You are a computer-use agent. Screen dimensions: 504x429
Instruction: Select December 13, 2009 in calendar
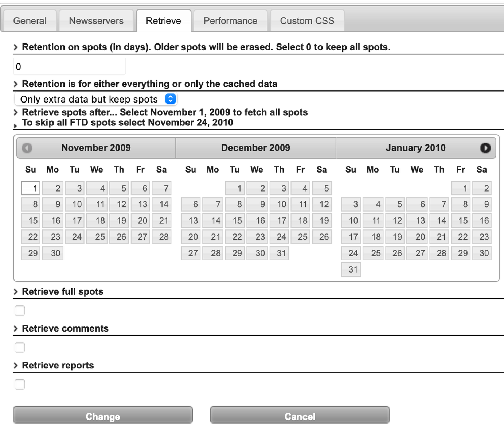coord(191,220)
